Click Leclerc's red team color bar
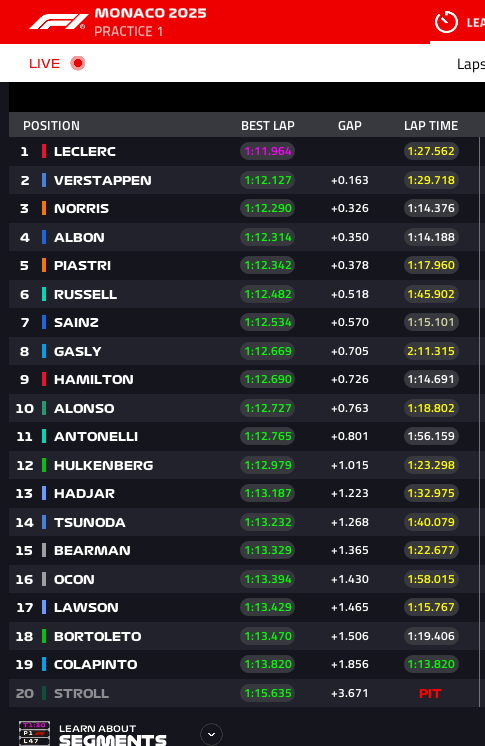The height and width of the screenshot is (746, 485). point(44,151)
